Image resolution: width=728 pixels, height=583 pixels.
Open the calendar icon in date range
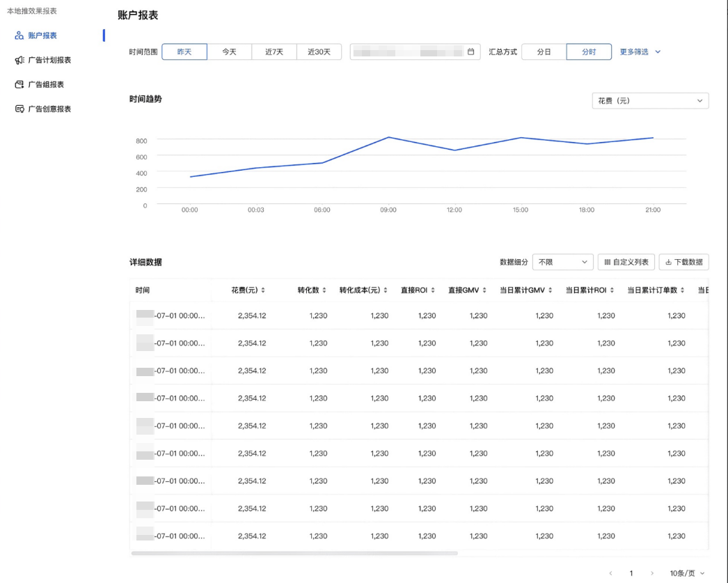pyautogui.click(x=470, y=52)
